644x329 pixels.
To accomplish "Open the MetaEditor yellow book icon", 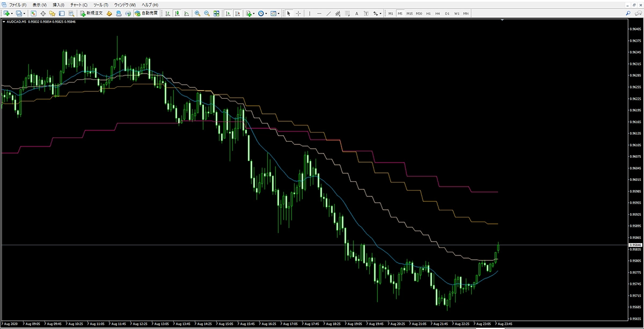I will point(109,13).
